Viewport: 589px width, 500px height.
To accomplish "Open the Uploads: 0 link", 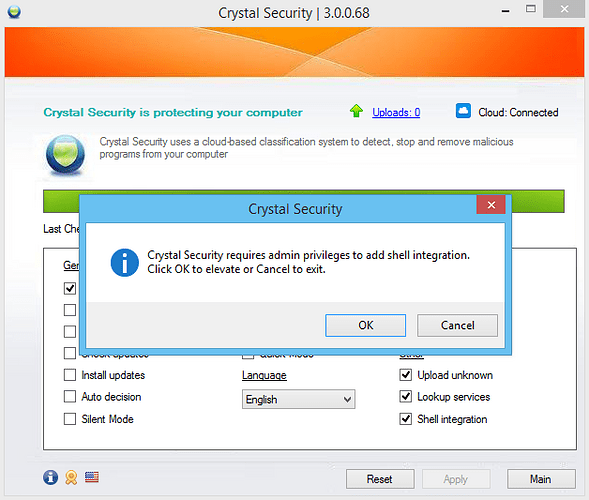I will click(x=396, y=112).
